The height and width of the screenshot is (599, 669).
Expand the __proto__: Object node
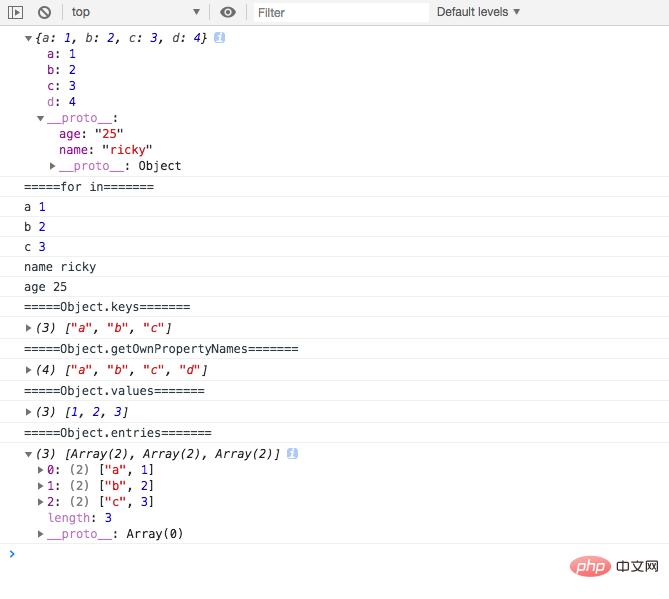point(52,166)
